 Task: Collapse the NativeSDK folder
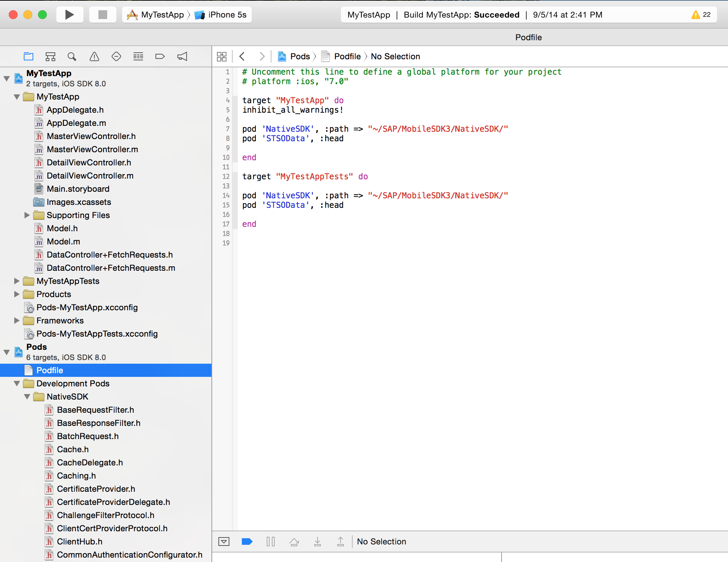click(27, 397)
